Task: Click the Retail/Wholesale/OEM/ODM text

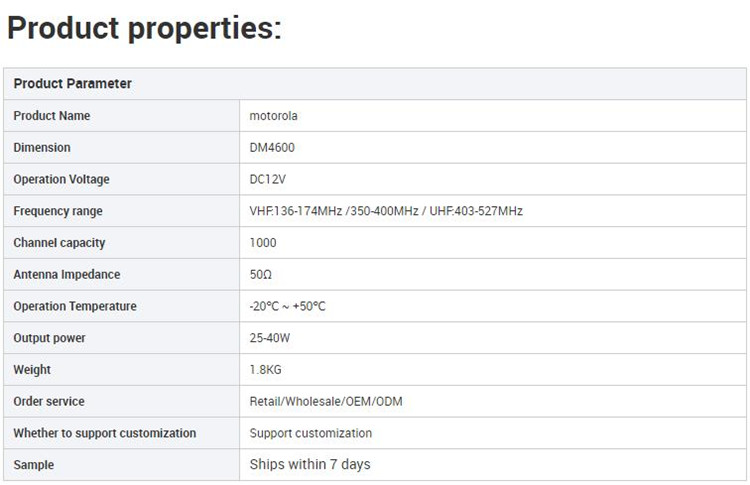Action: pyautogui.click(x=326, y=402)
